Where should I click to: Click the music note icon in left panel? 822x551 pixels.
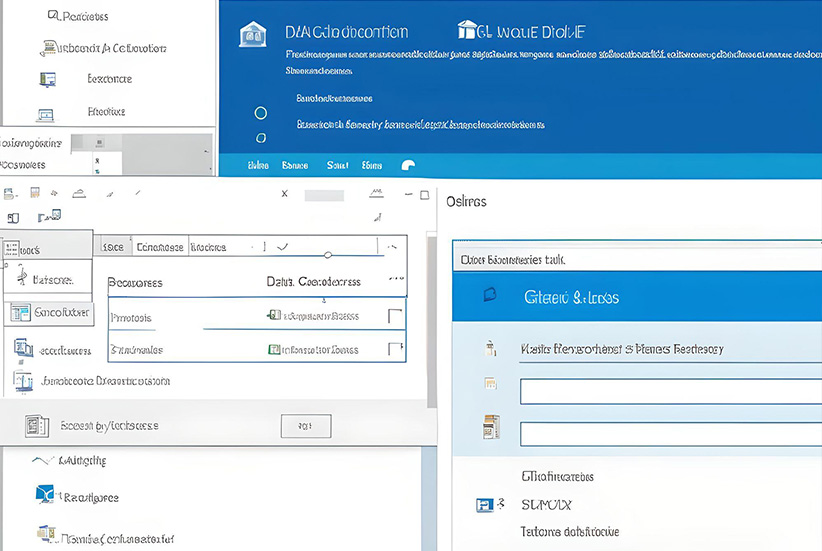tap(22, 279)
